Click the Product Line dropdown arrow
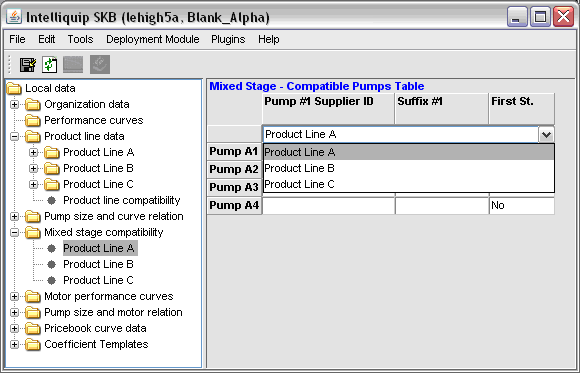 pyautogui.click(x=546, y=134)
